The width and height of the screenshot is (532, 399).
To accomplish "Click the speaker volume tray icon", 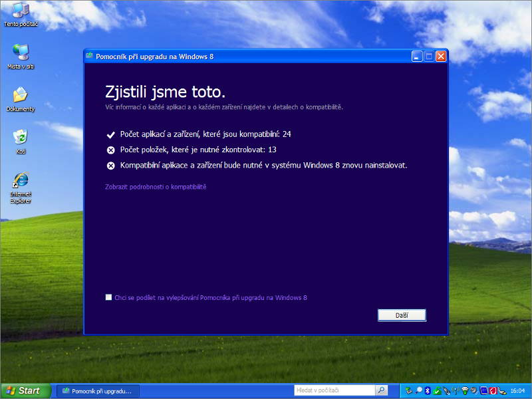I will click(474, 391).
